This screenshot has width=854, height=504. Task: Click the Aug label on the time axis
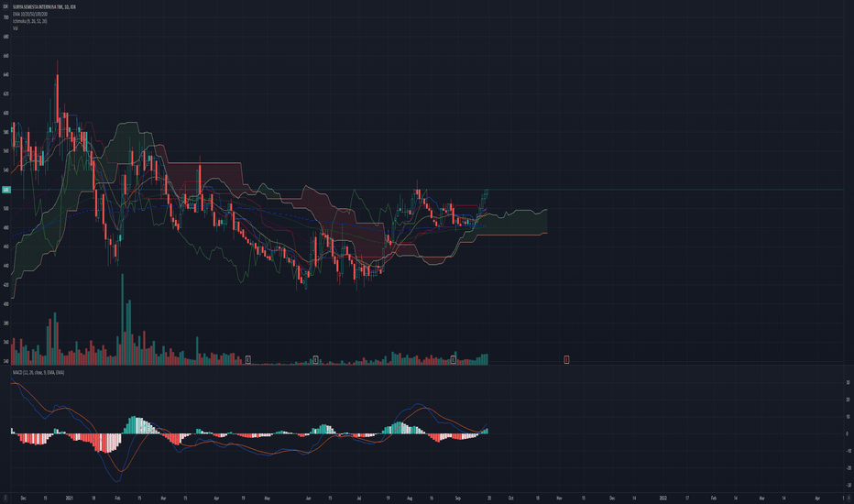[x=409, y=498]
